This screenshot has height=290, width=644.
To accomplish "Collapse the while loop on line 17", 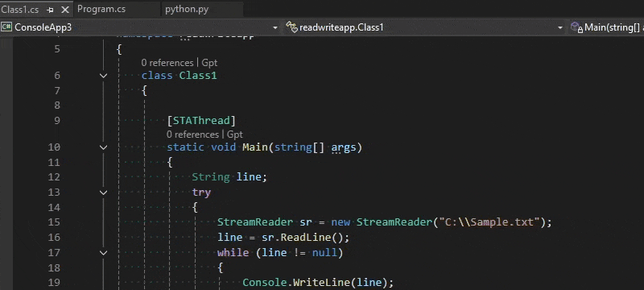I will click(x=104, y=253).
